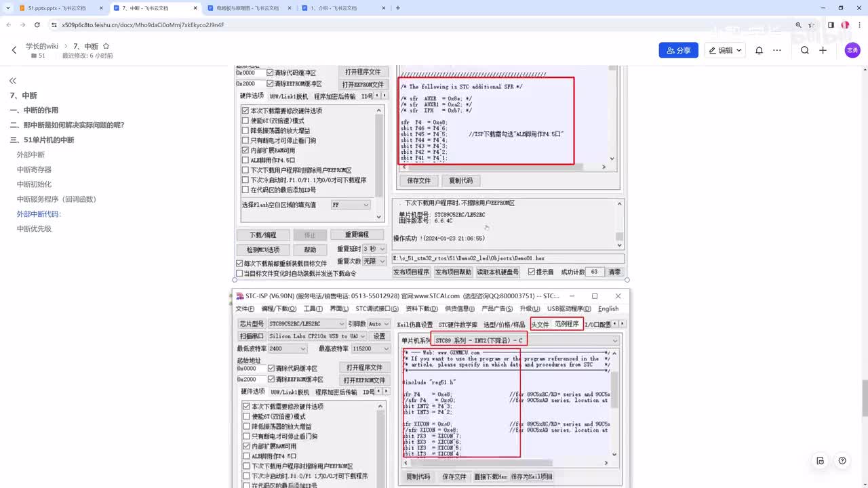Click 重复编程 button in upper STC-ISP screenshot

click(357, 235)
